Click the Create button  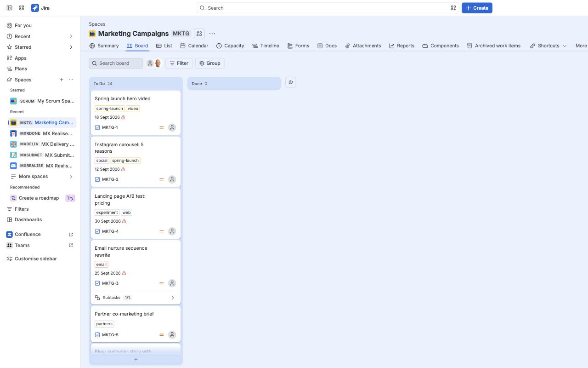(477, 8)
